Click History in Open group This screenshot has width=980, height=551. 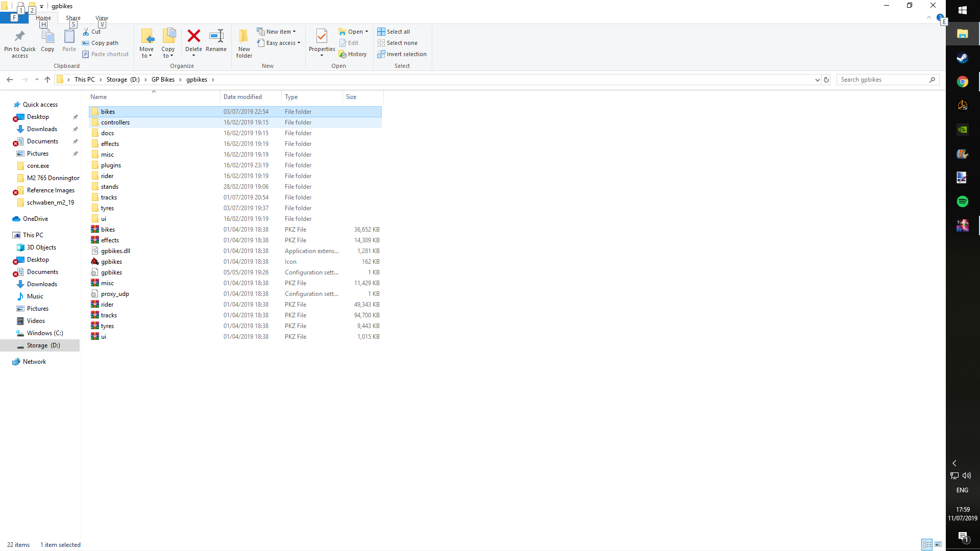pyautogui.click(x=353, y=54)
